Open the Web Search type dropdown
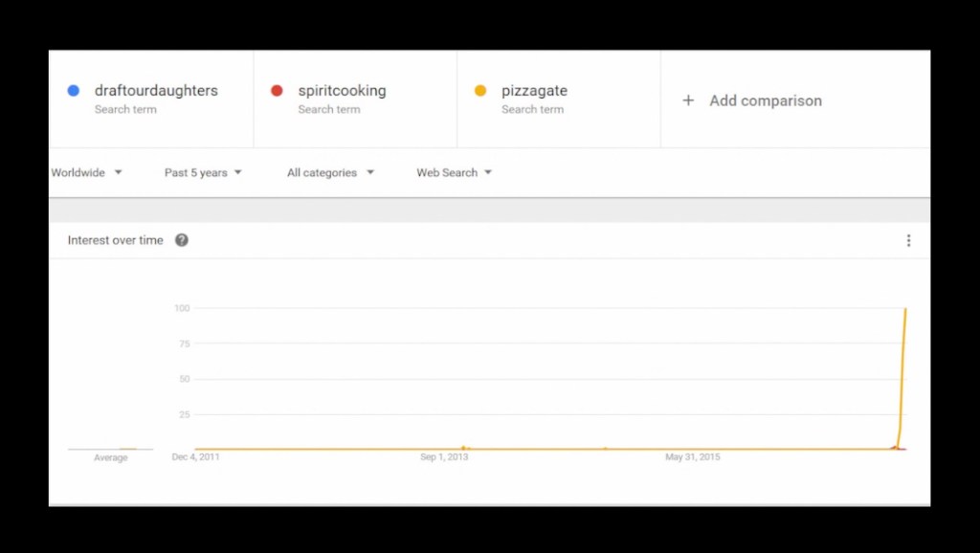The image size is (980, 553). [454, 173]
